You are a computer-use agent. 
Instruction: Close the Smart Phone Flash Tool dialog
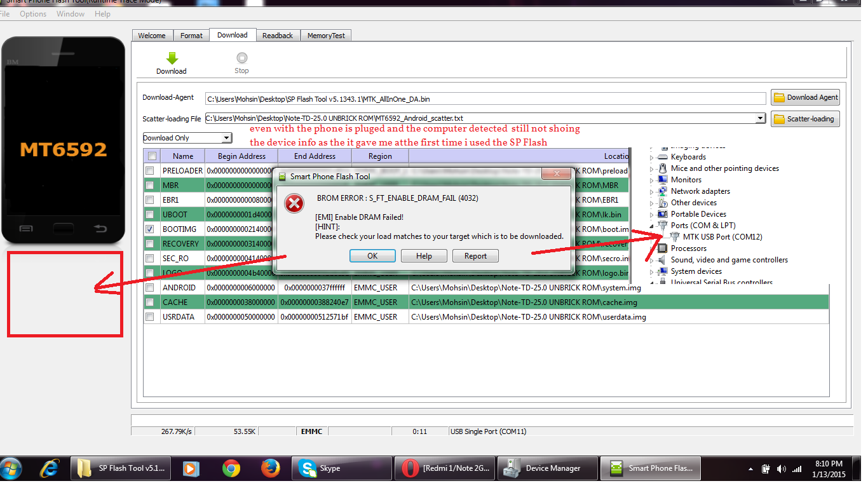point(556,175)
